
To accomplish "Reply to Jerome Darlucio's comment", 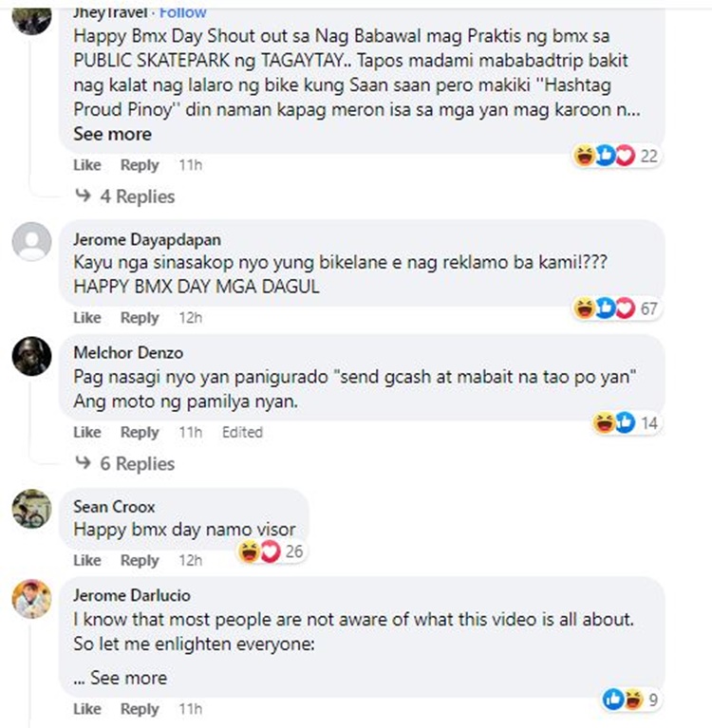I will 140,709.
